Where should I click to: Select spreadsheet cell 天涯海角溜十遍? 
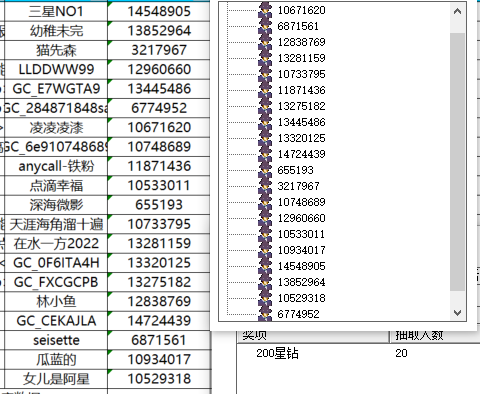coord(56,224)
